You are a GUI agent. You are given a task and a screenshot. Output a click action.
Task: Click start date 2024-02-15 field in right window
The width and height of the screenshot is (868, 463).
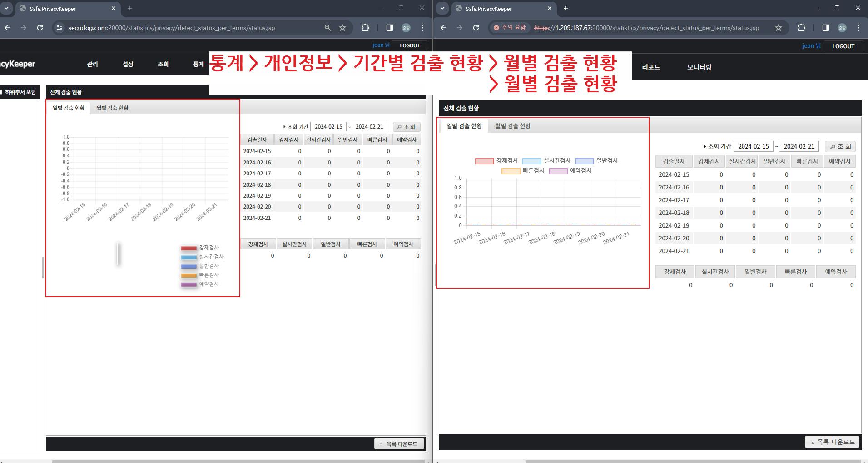754,146
